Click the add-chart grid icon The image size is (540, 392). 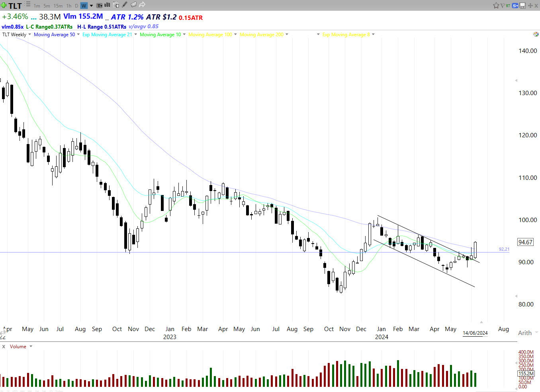click(116, 5)
